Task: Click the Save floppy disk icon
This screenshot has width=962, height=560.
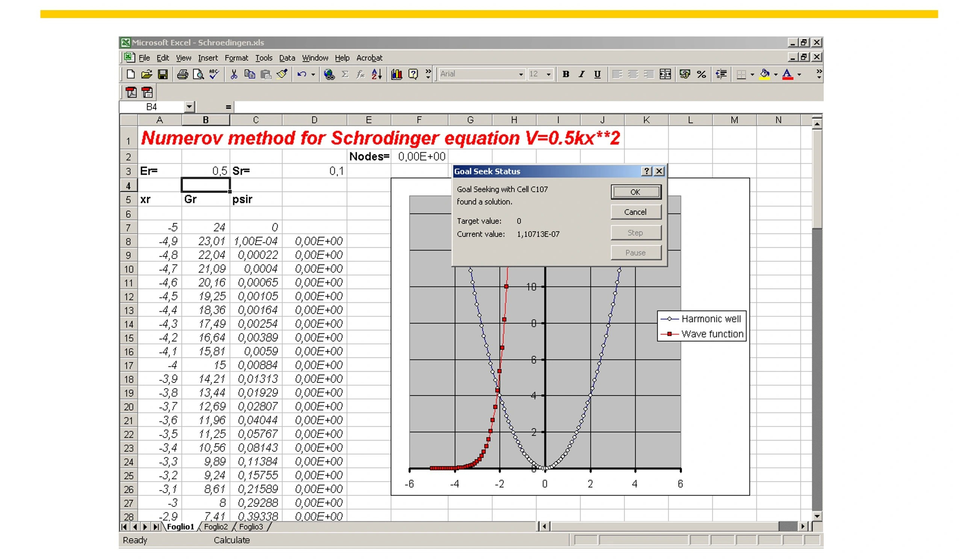Action: tap(163, 74)
